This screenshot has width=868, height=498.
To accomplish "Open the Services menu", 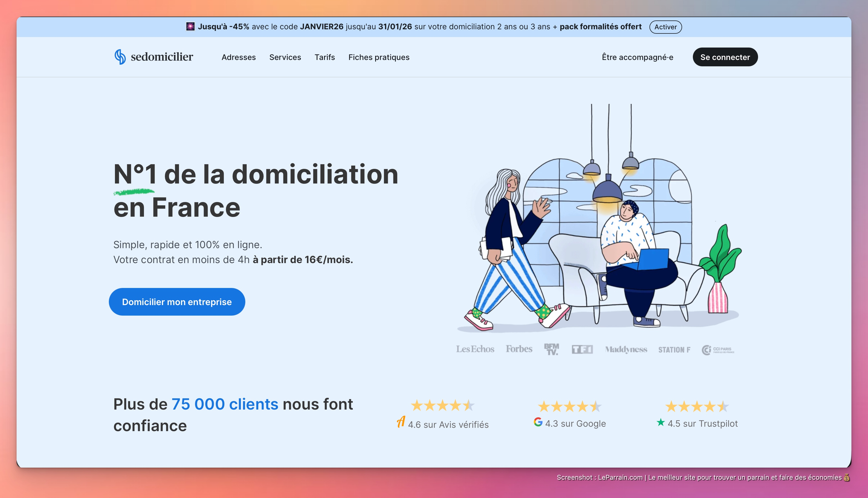I will click(x=285, y=57).
